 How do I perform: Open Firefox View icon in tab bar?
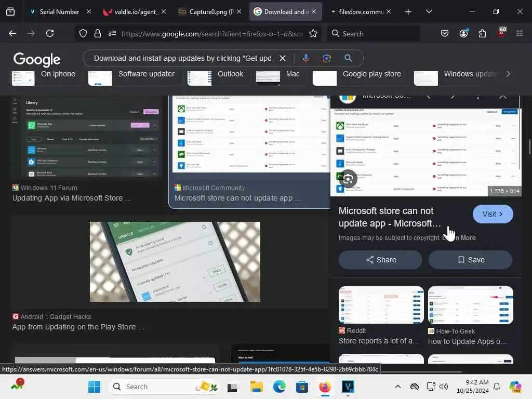point(10,12)
